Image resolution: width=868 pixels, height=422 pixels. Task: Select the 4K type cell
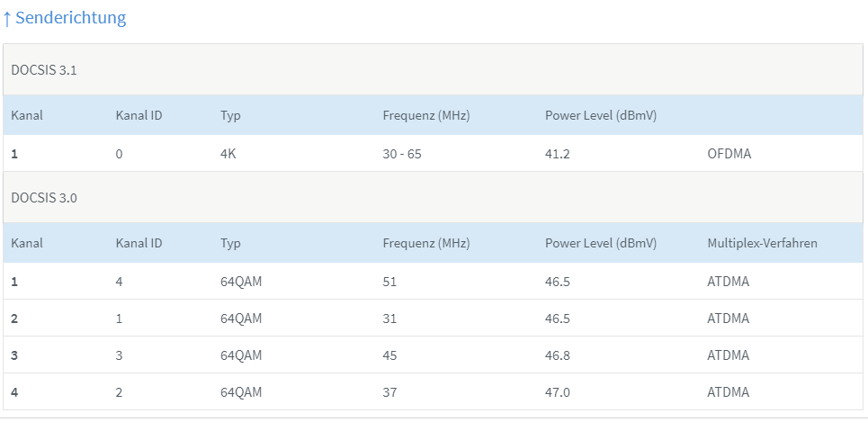click(228, 154)
